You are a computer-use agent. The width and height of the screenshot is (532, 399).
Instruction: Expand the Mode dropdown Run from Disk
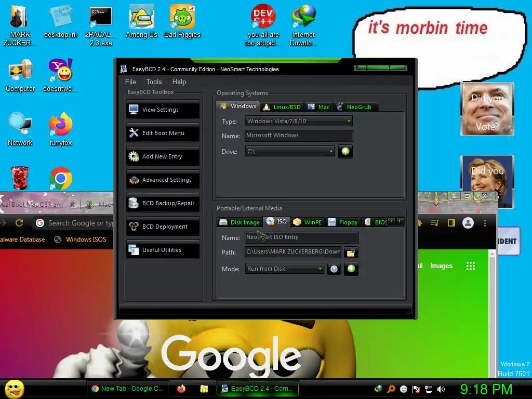284,269
